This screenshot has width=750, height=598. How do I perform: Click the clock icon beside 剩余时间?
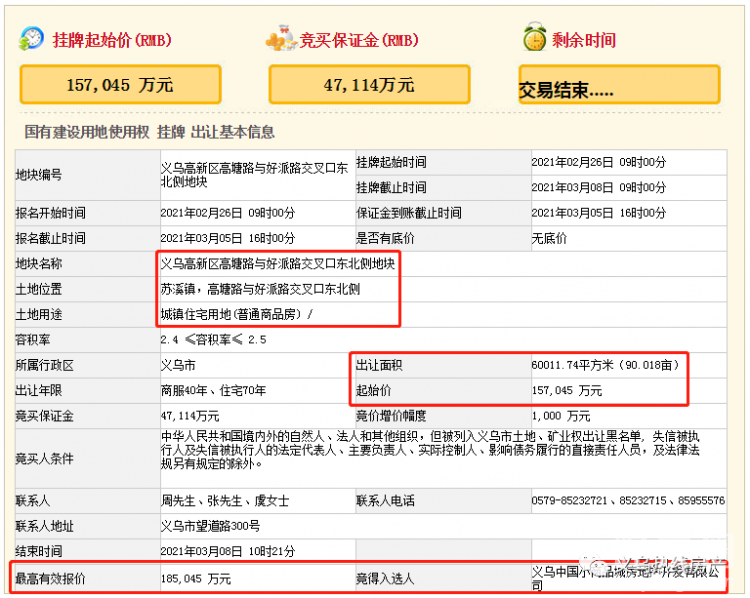533,39
